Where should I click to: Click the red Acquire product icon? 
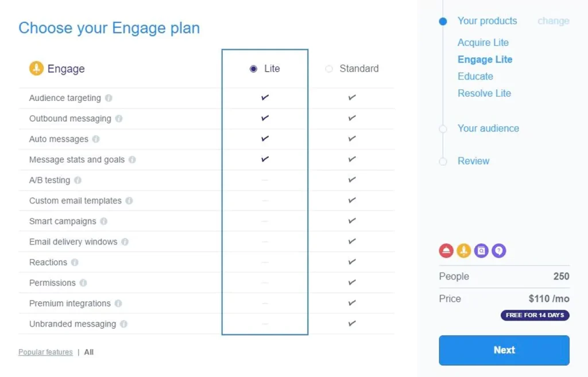tap(446, 251)
